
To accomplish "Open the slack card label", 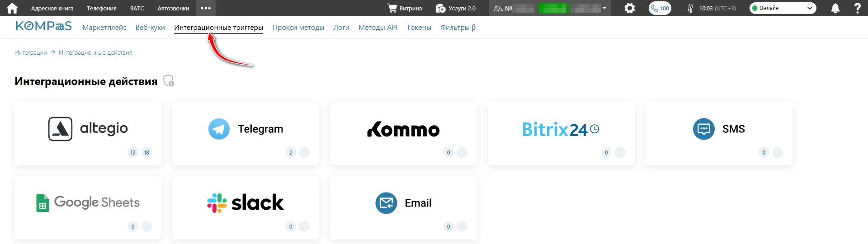I will (258, 202).
